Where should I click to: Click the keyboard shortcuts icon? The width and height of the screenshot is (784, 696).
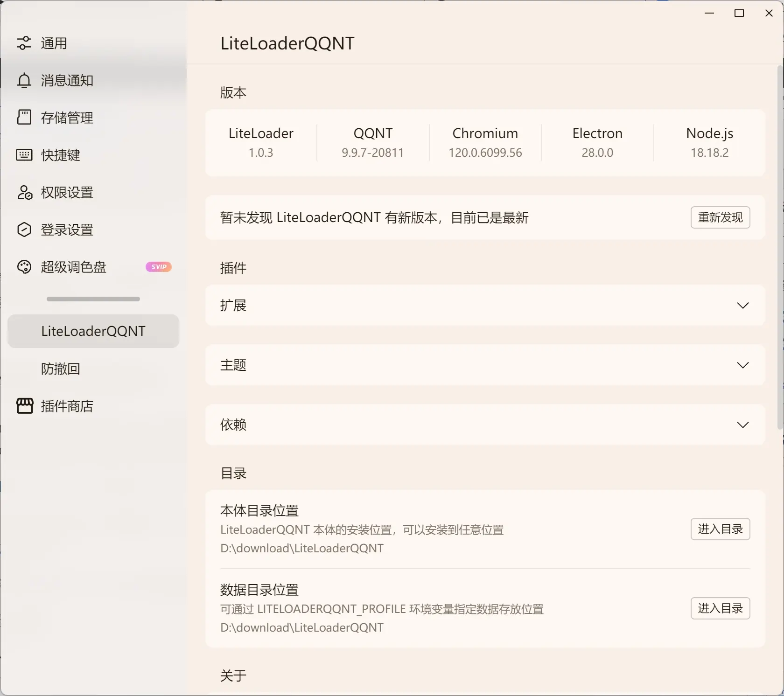24,155
